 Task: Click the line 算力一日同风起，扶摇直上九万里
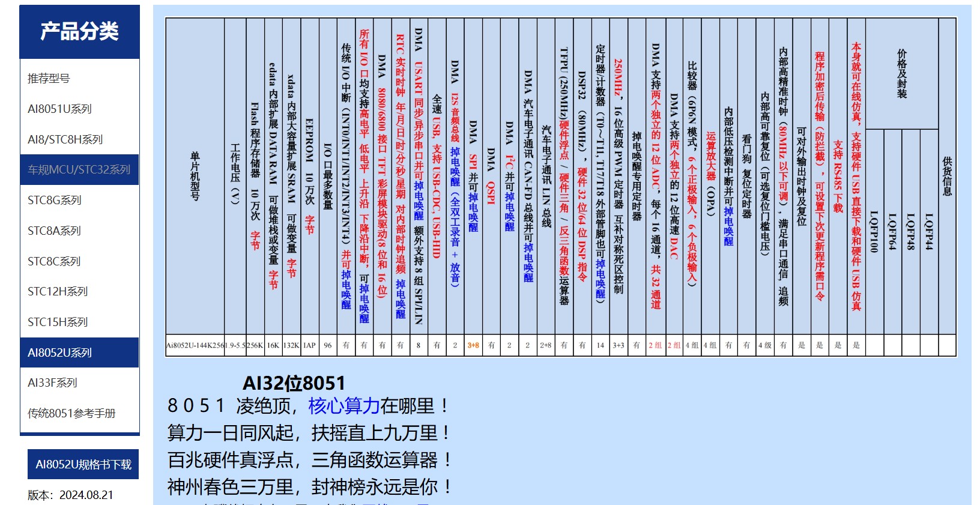click(x=309, y=433)
